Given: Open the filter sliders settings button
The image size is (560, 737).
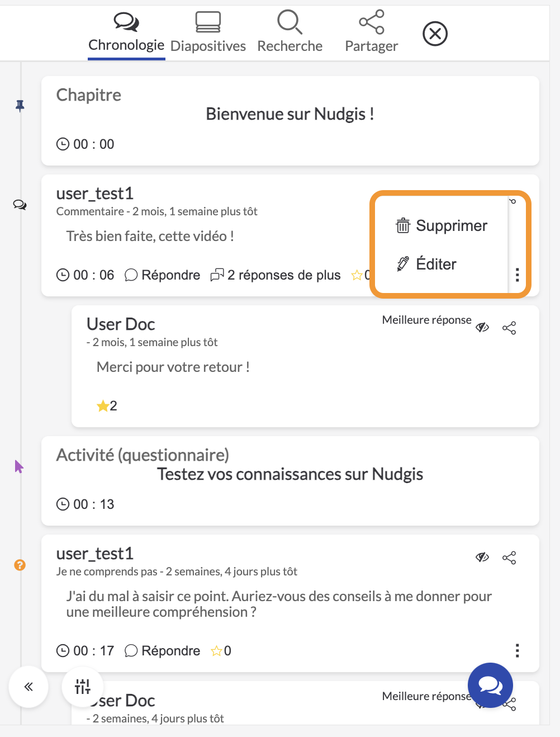Looking at the screenshot, I should point(83,687).
